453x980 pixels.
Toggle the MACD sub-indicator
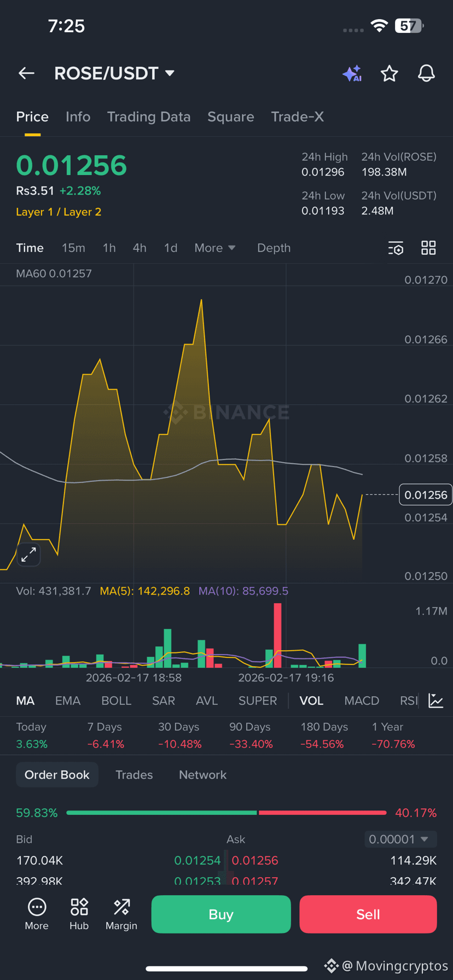point(362,701)
